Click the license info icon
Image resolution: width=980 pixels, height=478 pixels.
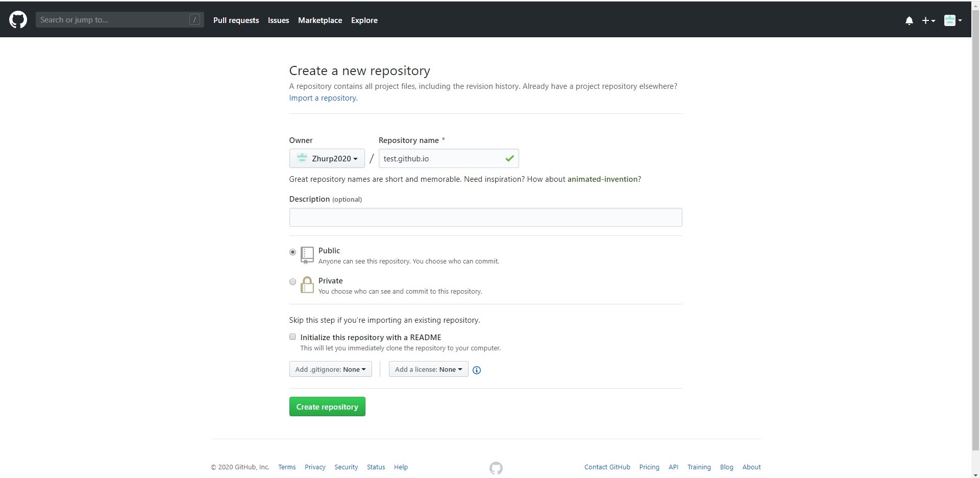pyautogui.click(x=477, y=370)
